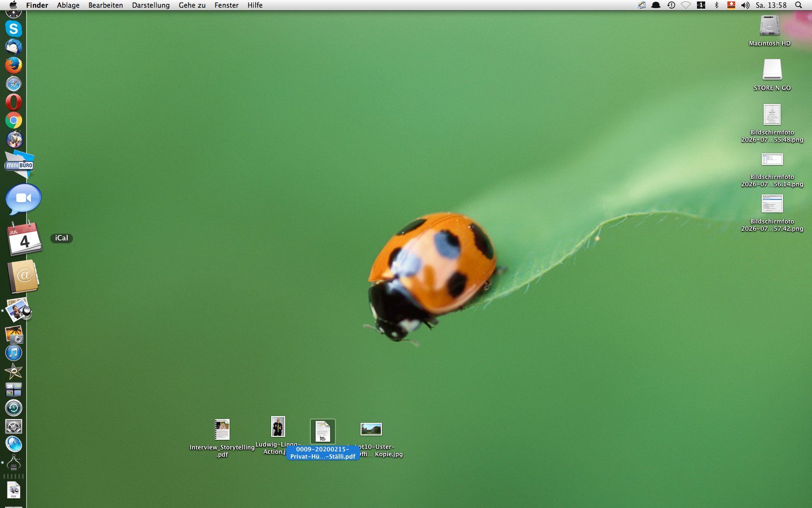Screen dimensions: 812x508
Task: Click the leftmost status menu icon
Action: point(641,5)
